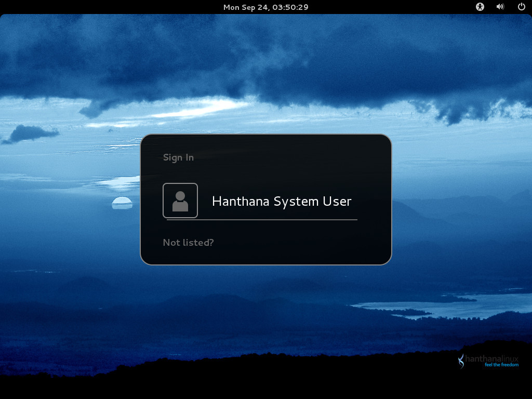Click the word "User" in the account name
This screenshot has height=399, width=532.
click(x=337, y=201)
